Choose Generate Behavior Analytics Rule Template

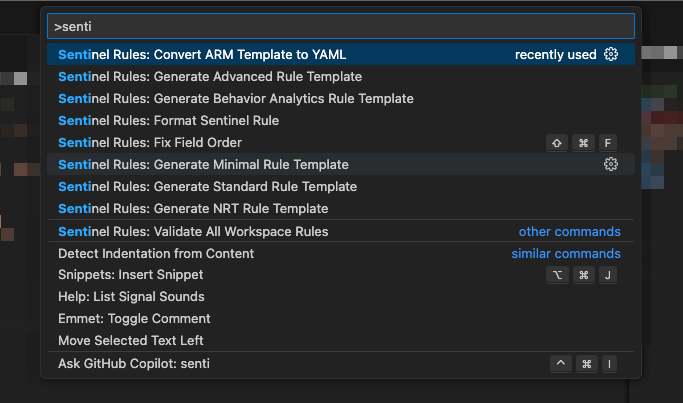point(341,98)
